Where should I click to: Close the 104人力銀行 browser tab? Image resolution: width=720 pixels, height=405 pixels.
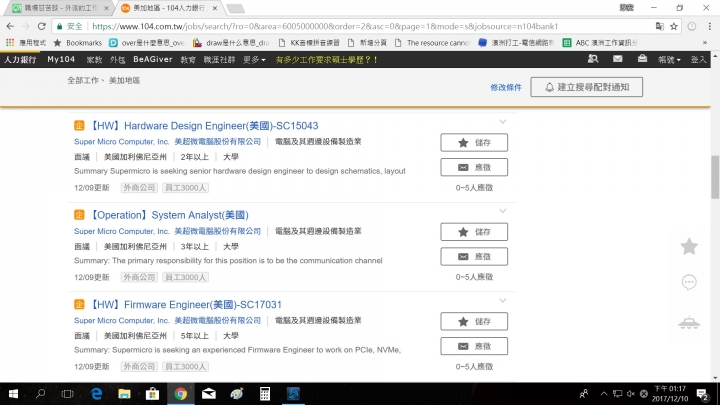pos(214,8)
